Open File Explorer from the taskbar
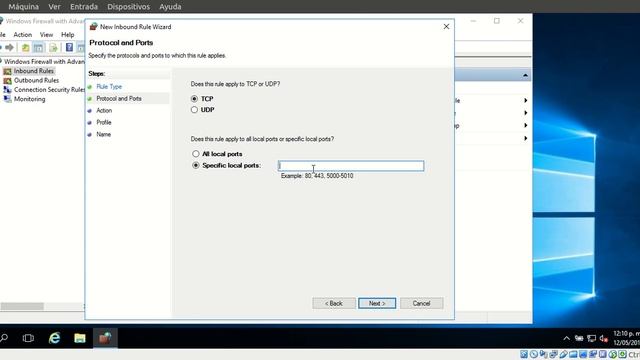Viewport: 640px width, 360px height. [x=80, y=338]
